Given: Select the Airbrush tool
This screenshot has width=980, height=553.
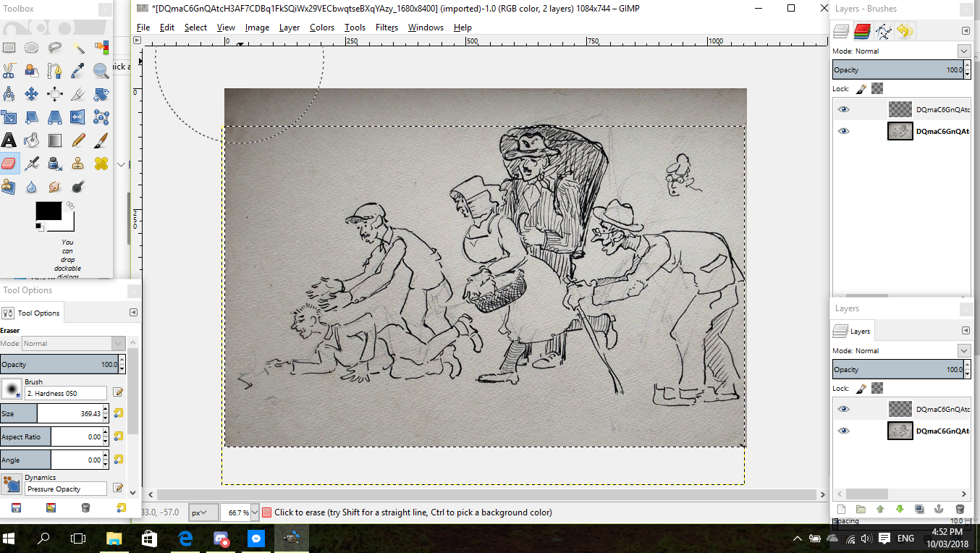Looking at the screenshot, I should 32,164.
